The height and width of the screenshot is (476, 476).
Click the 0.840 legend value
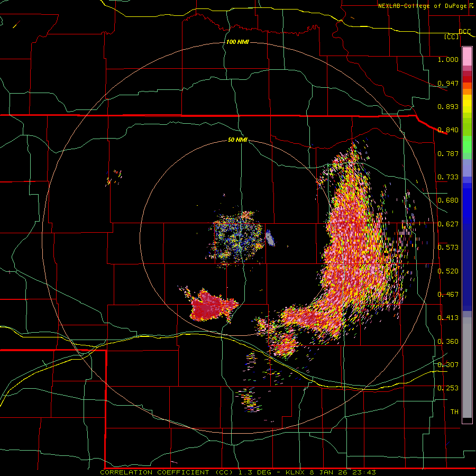[x=448, y=130]
